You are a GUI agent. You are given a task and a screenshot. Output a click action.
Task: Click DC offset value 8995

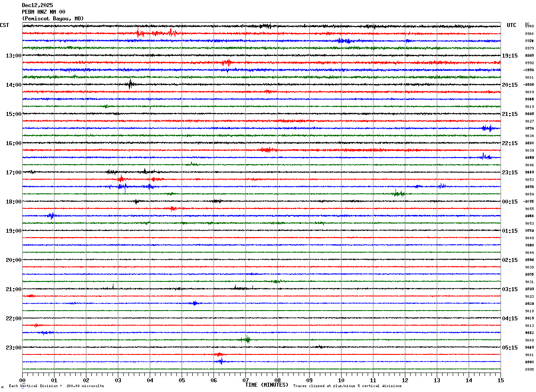click(529, 369)
